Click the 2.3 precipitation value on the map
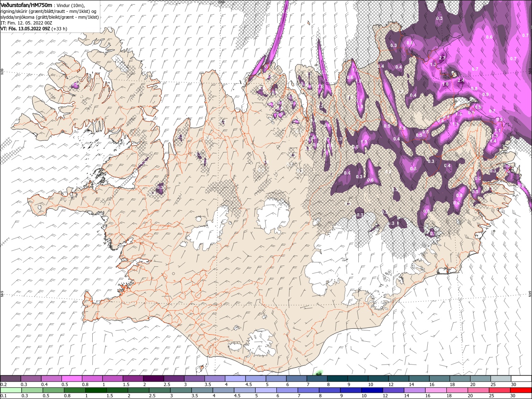The image size is (532, 399). [x=442, y=58]
